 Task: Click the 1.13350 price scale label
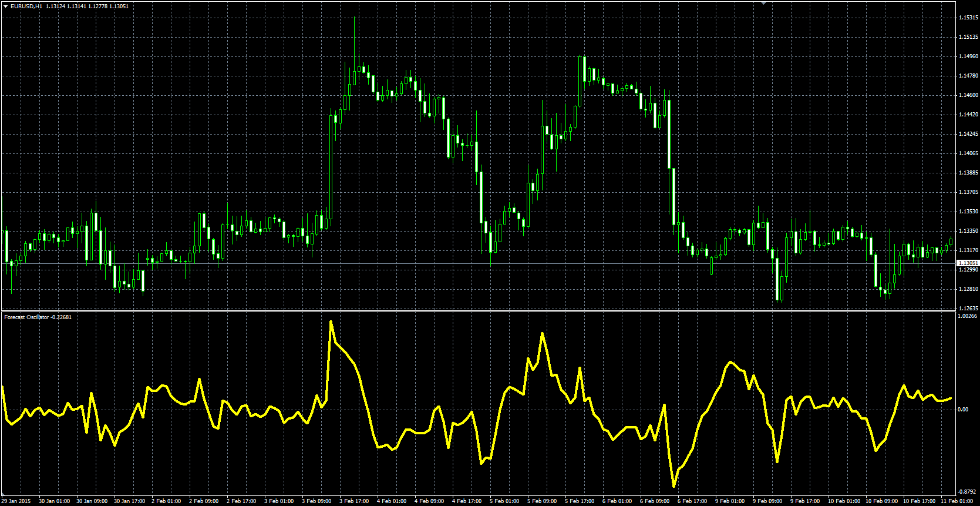(x=968, y=231)
